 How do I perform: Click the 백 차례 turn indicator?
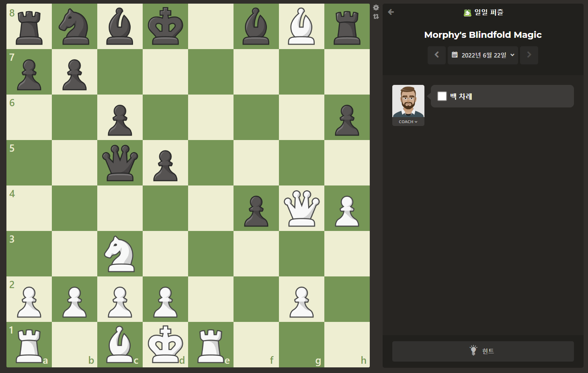tap(461, 96)
